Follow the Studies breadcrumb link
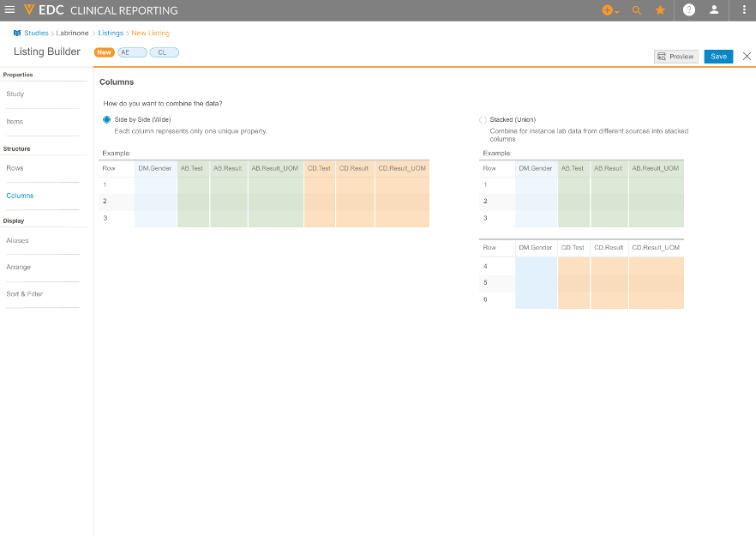 36,33
